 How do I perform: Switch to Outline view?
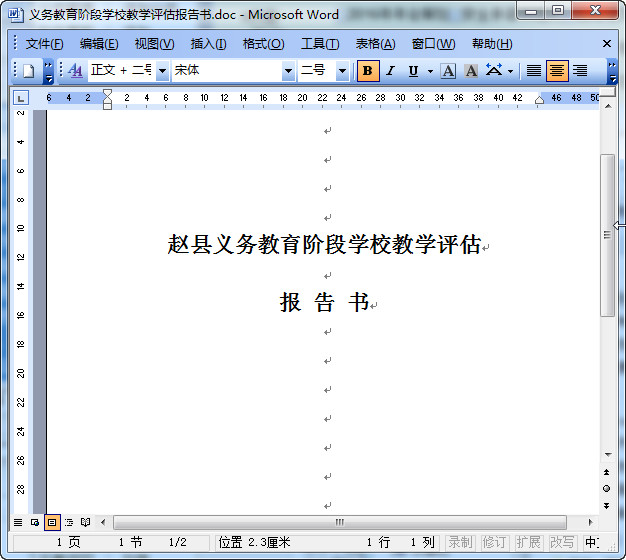click(x=69, y=522)
